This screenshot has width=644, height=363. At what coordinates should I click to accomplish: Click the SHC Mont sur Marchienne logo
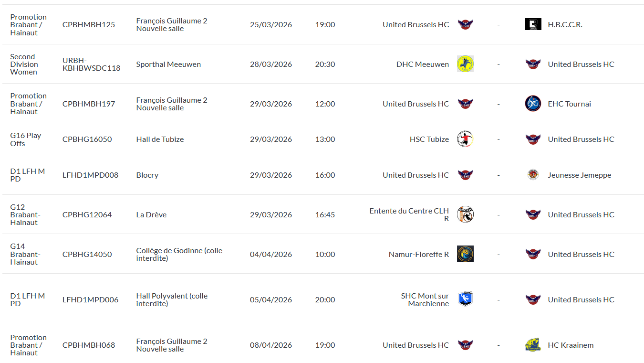pyautogui.click(x=465, y=299)
